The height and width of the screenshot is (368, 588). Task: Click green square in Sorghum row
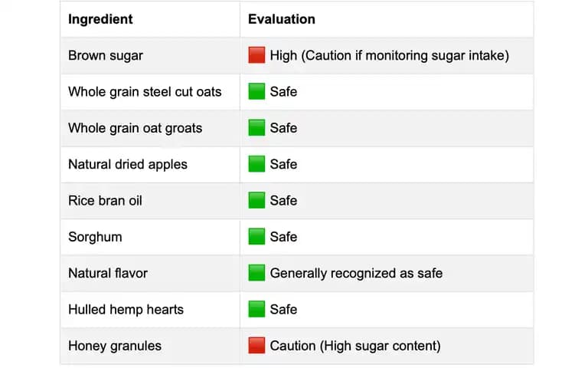tap(256, 237)
